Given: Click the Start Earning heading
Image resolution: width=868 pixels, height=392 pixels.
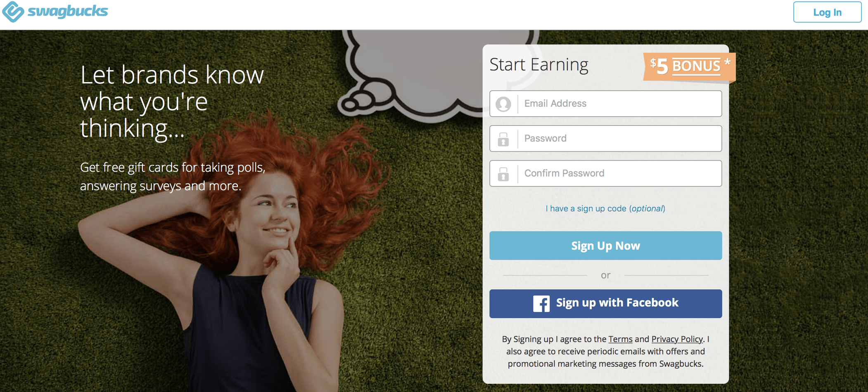Looking at the screenshot, I should click(538, 65).
